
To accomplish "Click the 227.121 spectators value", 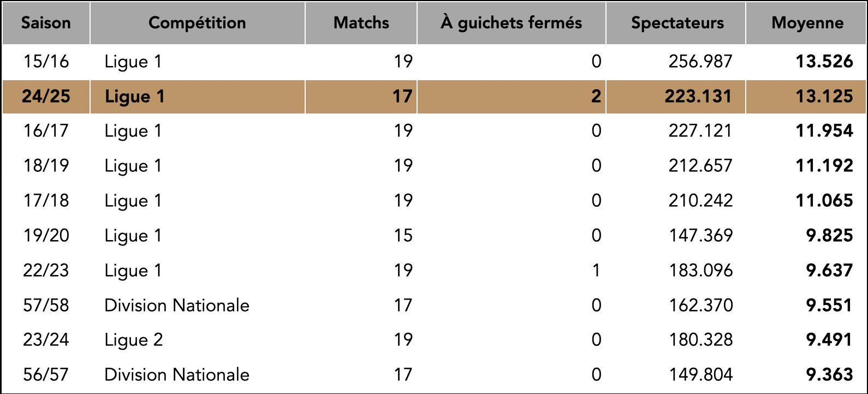I will 700,131.
